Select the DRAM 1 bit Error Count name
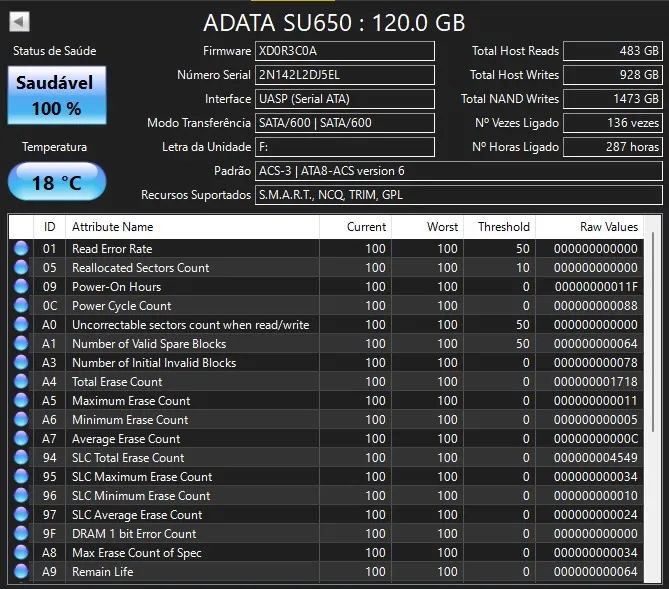This screenshot has height=589, width=669. pos(134,534)
